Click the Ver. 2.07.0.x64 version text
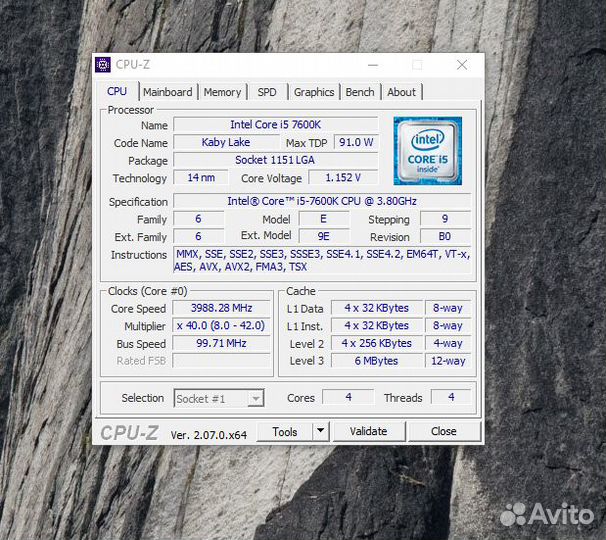The height and width of the screenshot is (540, 606). pyautogui.click(x=209, y=435)
